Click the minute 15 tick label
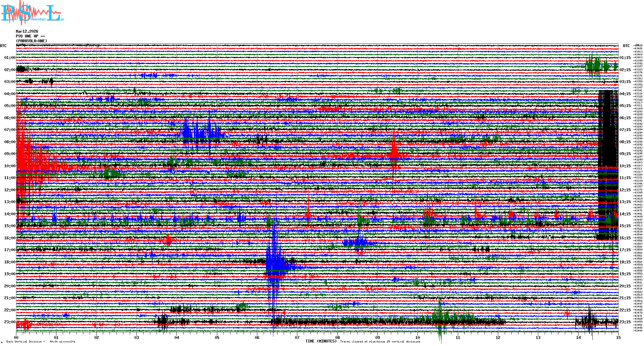This screenshot has width=644, height=346. (x=618, y=337)
